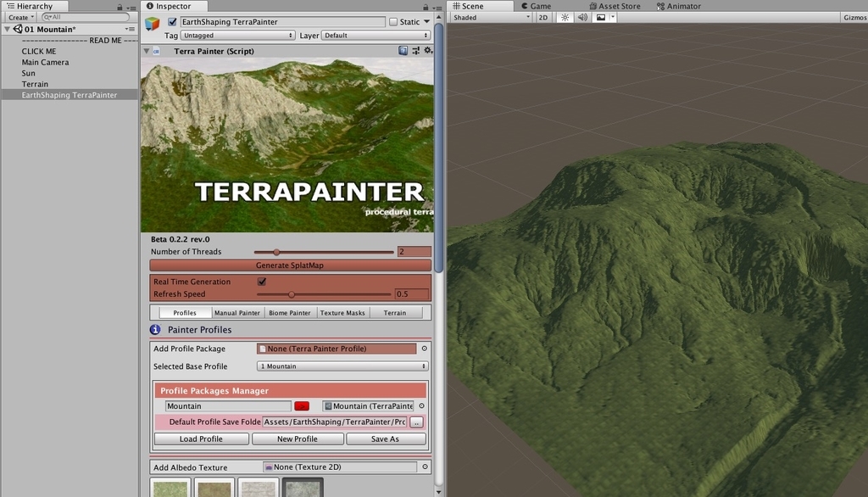Image resolution: width=868 pixels, height=497 pixels.
Task: Click the Refresh Speed value field
Action: (412, 294)
